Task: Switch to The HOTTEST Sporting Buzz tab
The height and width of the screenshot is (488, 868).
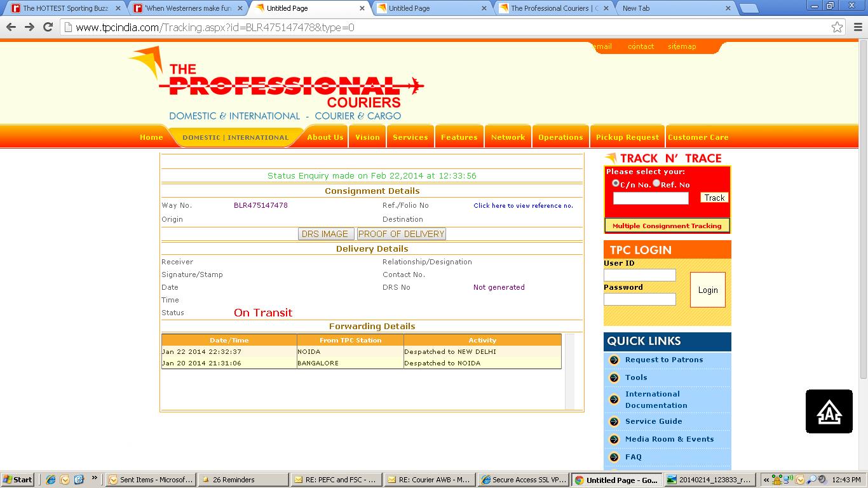Action: 64,8
